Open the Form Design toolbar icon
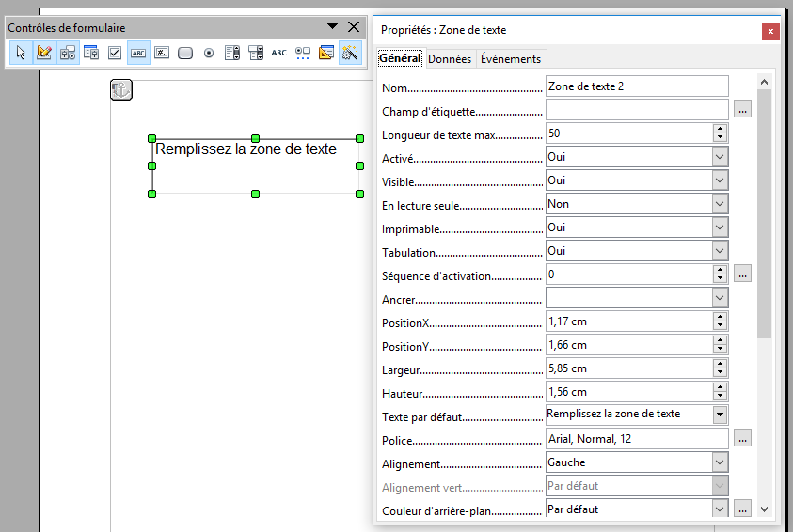This screenshot has height=532, width=793. [326, 53]
